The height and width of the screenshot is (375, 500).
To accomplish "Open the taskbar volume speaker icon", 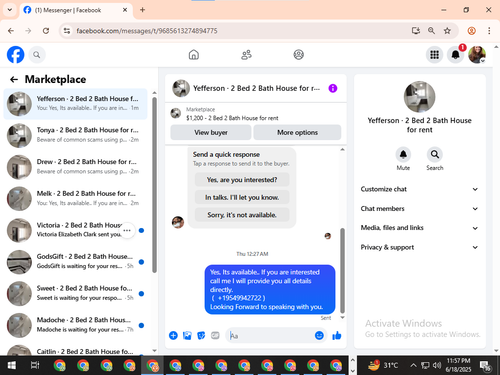I will click(x=436, y=365).
